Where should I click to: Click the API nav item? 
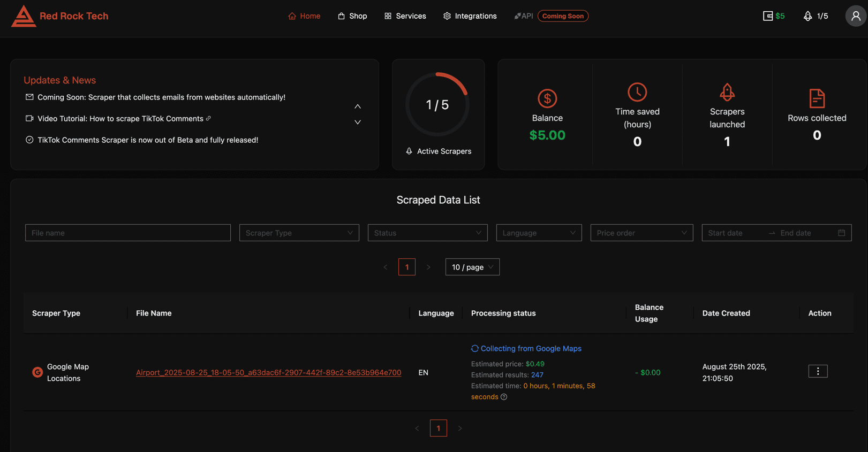click(524, 16)
